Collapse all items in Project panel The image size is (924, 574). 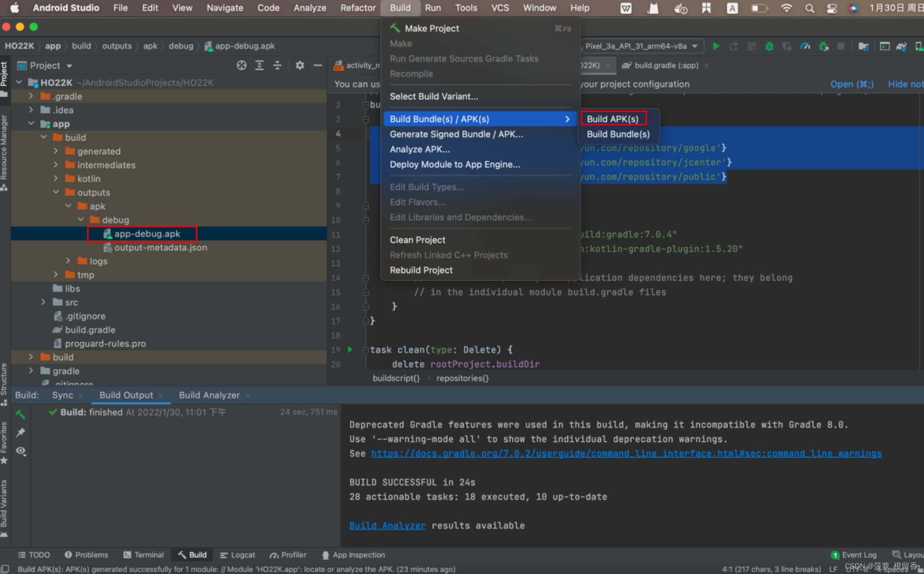point(277,65)
